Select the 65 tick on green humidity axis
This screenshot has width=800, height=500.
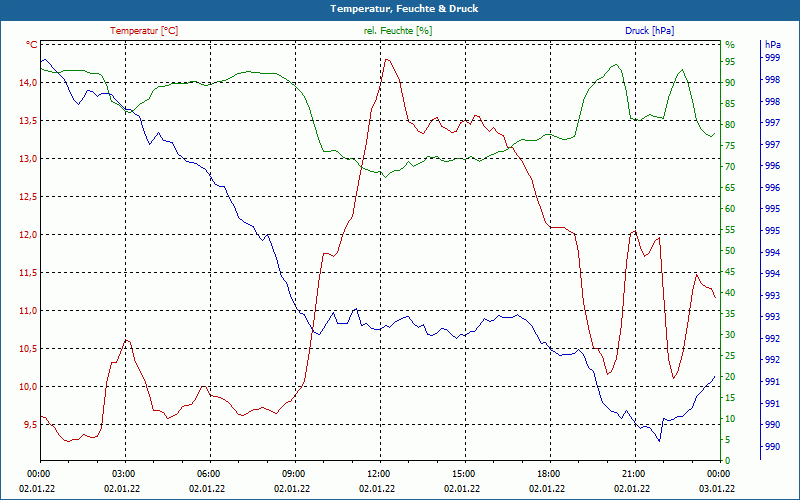730,188
